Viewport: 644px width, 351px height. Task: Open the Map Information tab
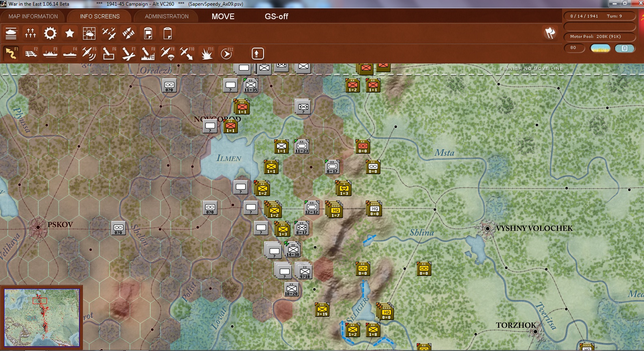33,16
